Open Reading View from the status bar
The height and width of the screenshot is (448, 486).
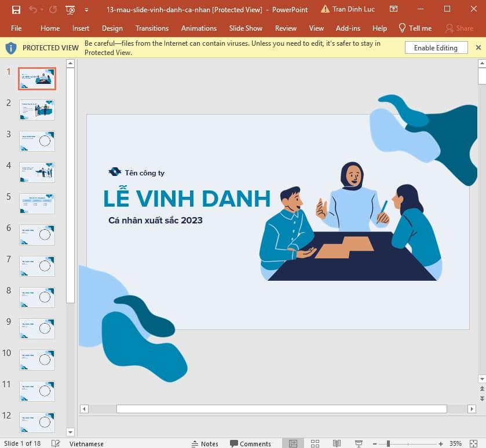(x=337, y=443)
